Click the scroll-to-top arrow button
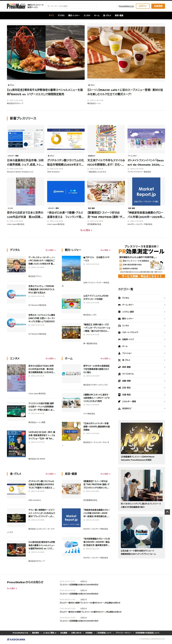This screenshot has width=172, height=644. click(167, 512)
